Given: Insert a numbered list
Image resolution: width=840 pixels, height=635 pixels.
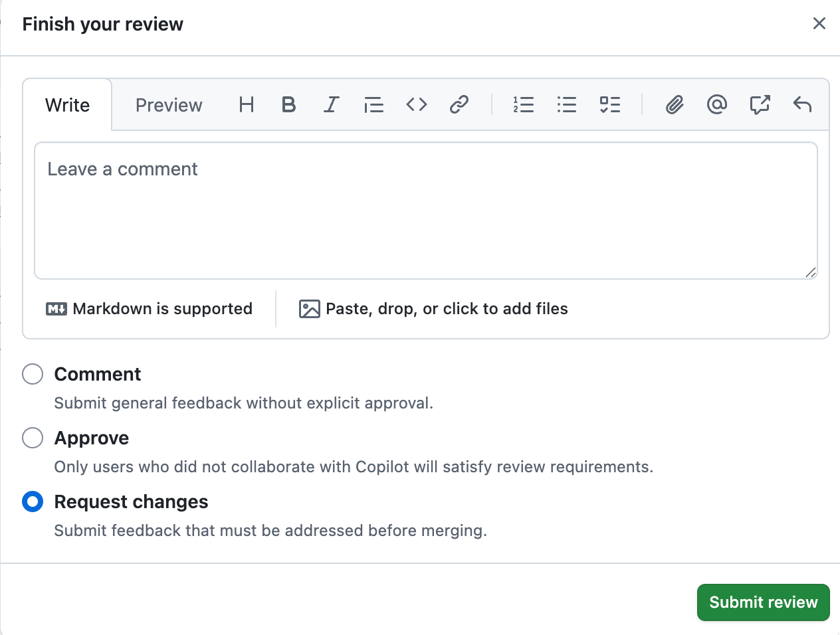Looking at the screenshot, I should point(524,105).
